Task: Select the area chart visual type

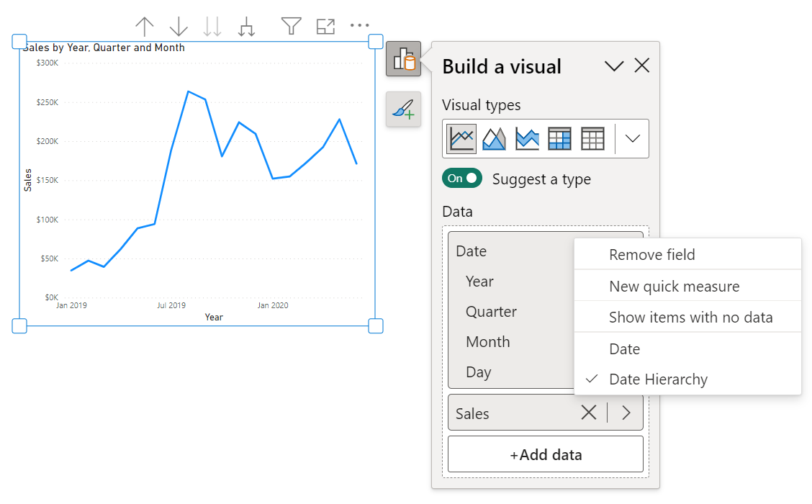Action: 494,139
